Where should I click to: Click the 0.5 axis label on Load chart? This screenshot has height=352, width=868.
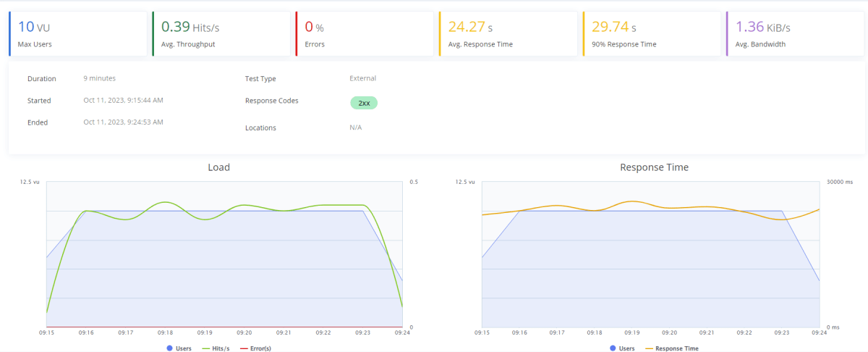click(413, 182)
